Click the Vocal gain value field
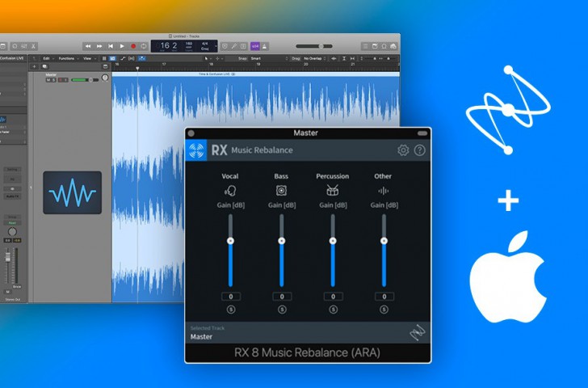The height and width of the screenshot is (388, 588). tap(231, 297)
